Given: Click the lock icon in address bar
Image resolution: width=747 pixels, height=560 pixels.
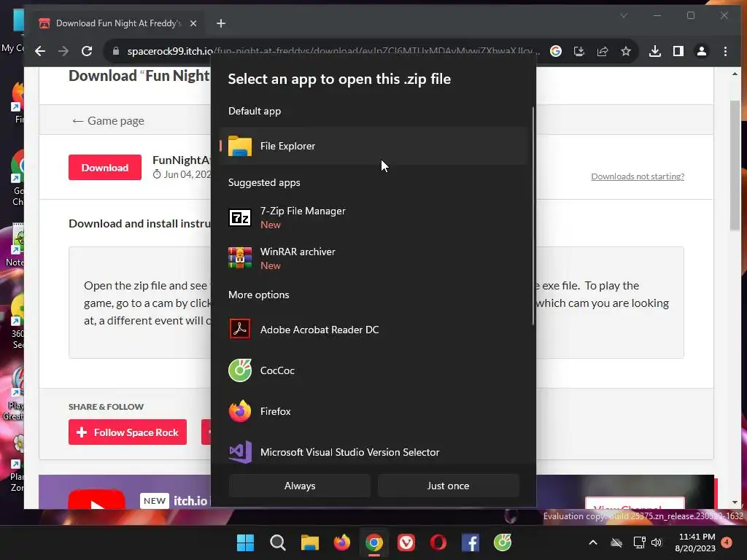Looking at the screenshot, I should coord(115,52).
